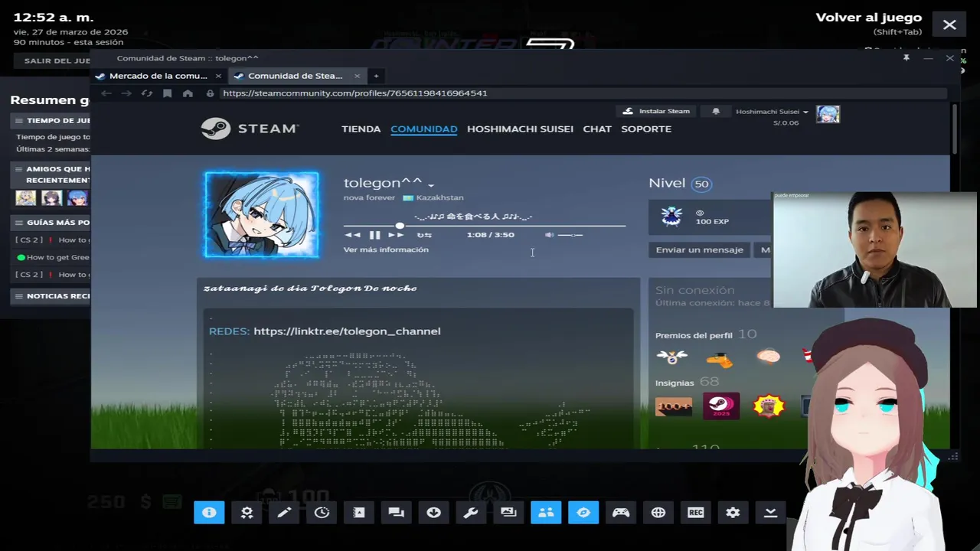Go to the home page icon
This screenshot has height=551, width=980.
(x=188, y=93)
